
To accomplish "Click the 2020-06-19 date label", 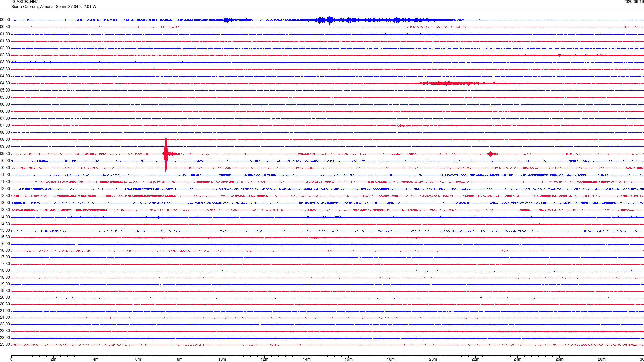I will (x=633, y=2).
